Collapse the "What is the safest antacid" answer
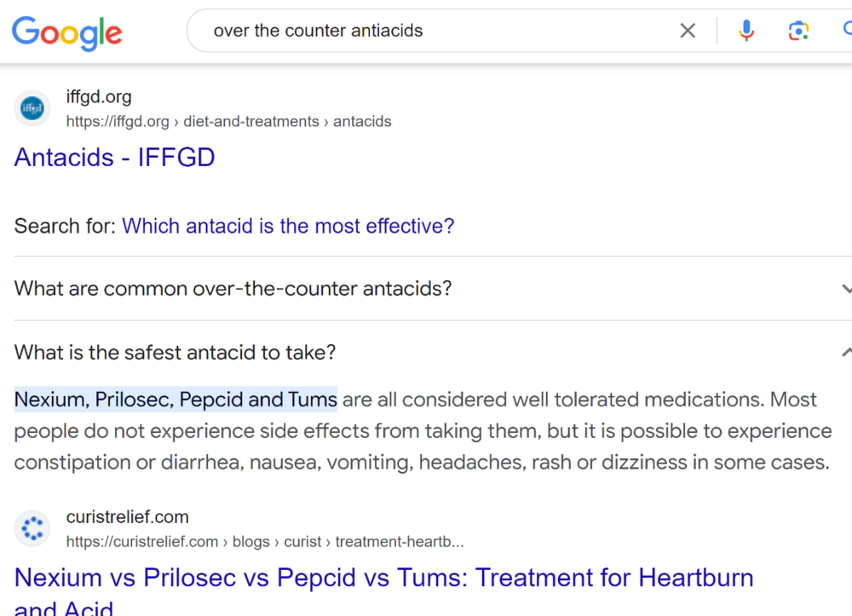The image size is (852, 616). click(x=846, y=352)
